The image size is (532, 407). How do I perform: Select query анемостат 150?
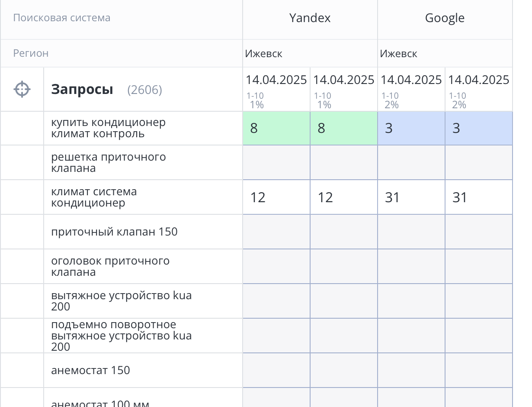pos(91,370)
